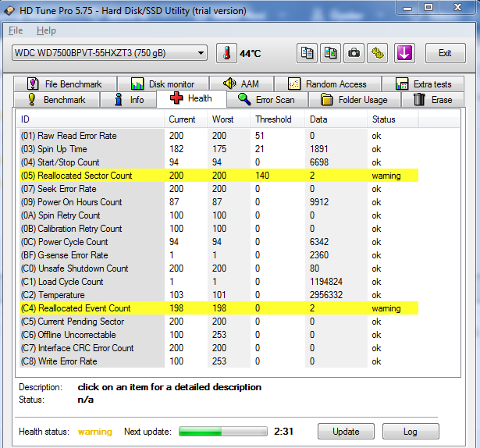Click the 1194824 data value
The image size is (480, 448).
tap(326, 282)
